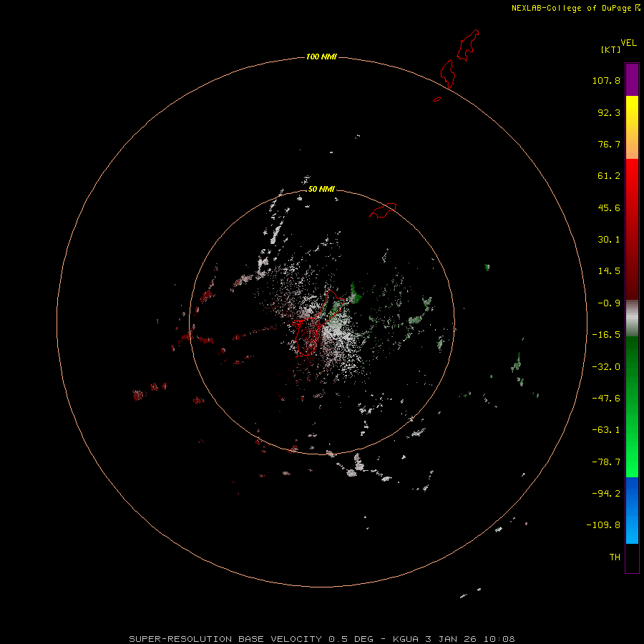Click the -94.2 legend value
The image size is (644, 644).
pyautogui.click(x=606, y=494)
